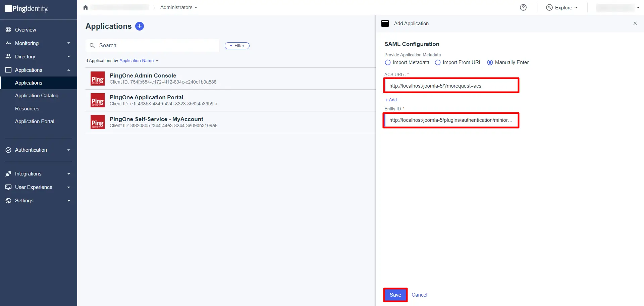Expand the User Experience menu arrow
644x306 pixels.
[x=69, y=187]
